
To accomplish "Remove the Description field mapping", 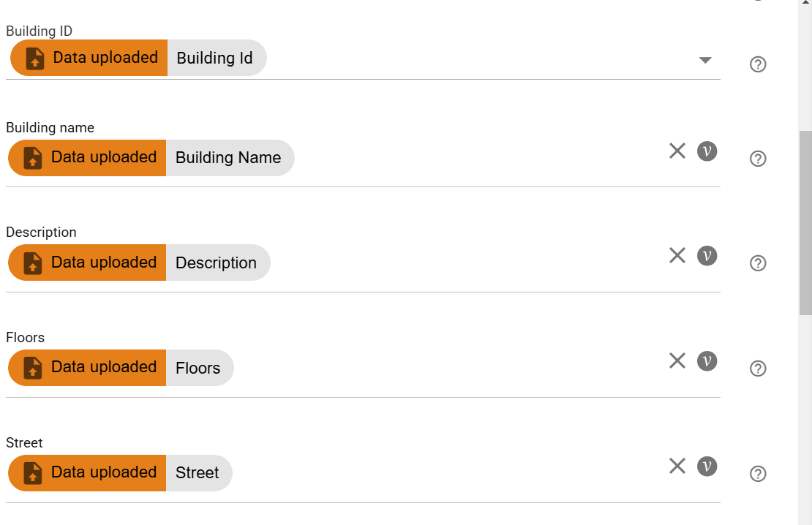I will click(677, 256).
